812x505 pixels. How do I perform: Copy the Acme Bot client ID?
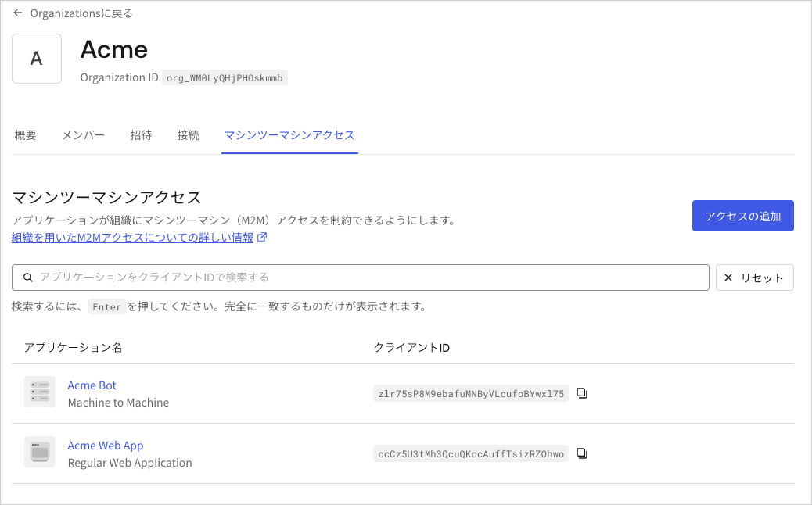tap(581, 393)
